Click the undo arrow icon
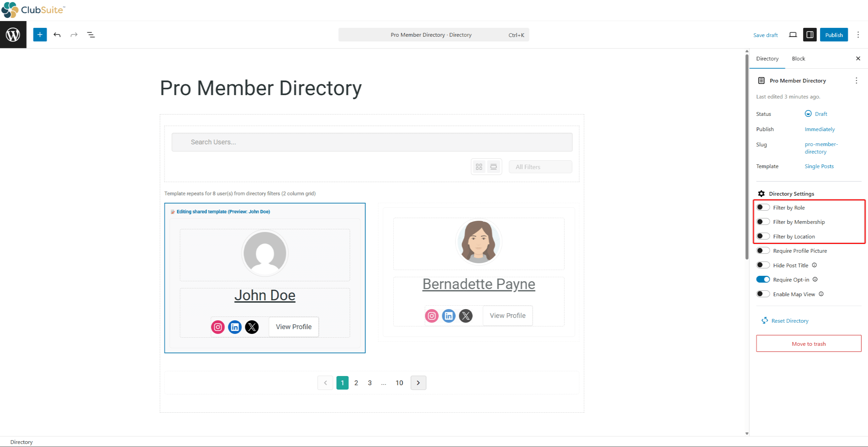Viewport: 868px width, 447px height. (x=57, y=35)
